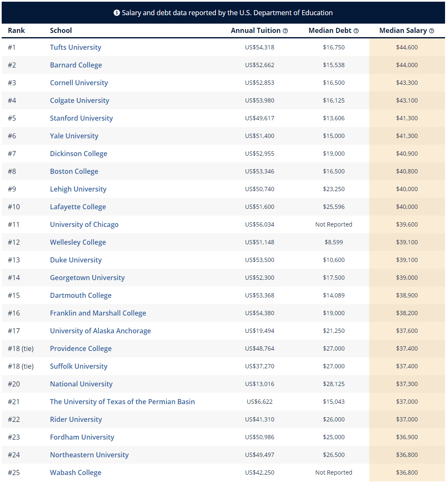Click the banner text about salary data
448x486 pixels.
point(227,13)
